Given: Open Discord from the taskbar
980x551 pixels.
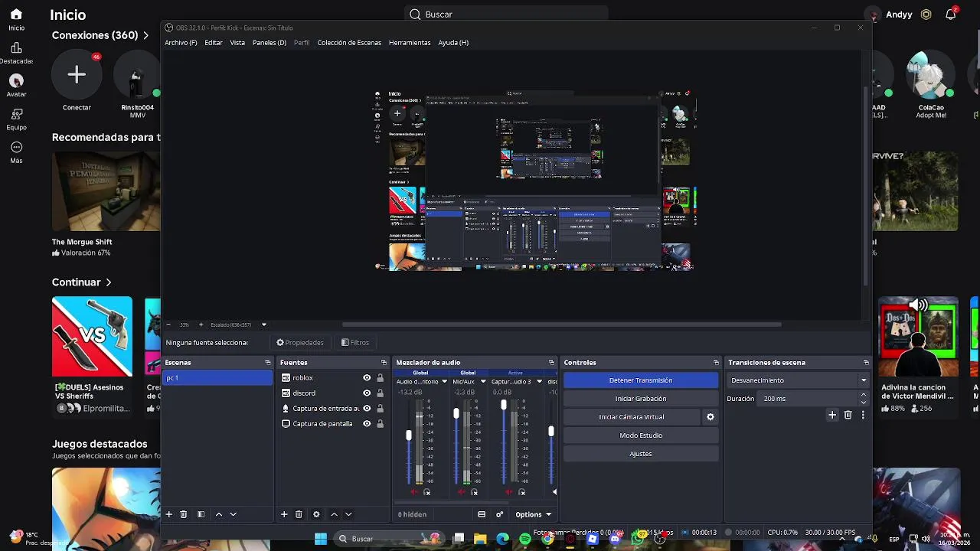Looking at the screenshot, I should pos(615,539).
